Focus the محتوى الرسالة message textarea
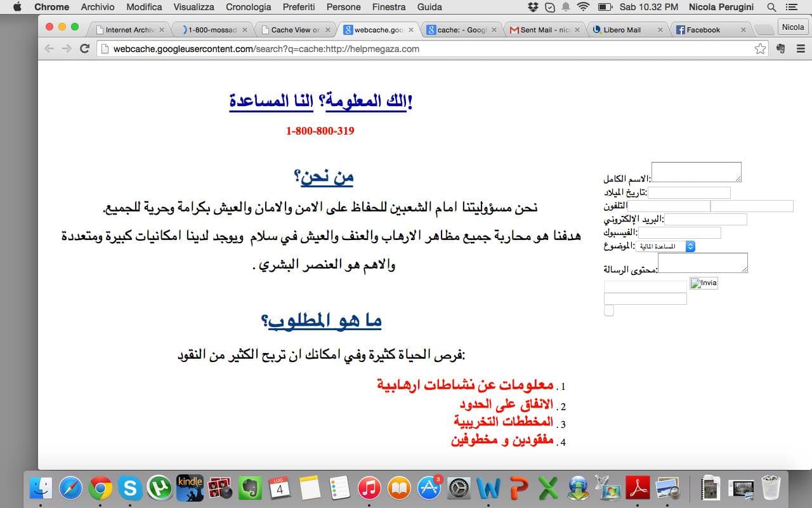The height and width of the screenshot is (508, 812). 703,263
